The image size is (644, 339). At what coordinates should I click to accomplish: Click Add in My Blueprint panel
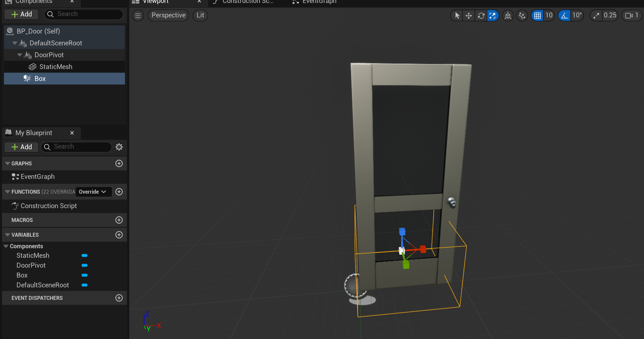point(21,147)
